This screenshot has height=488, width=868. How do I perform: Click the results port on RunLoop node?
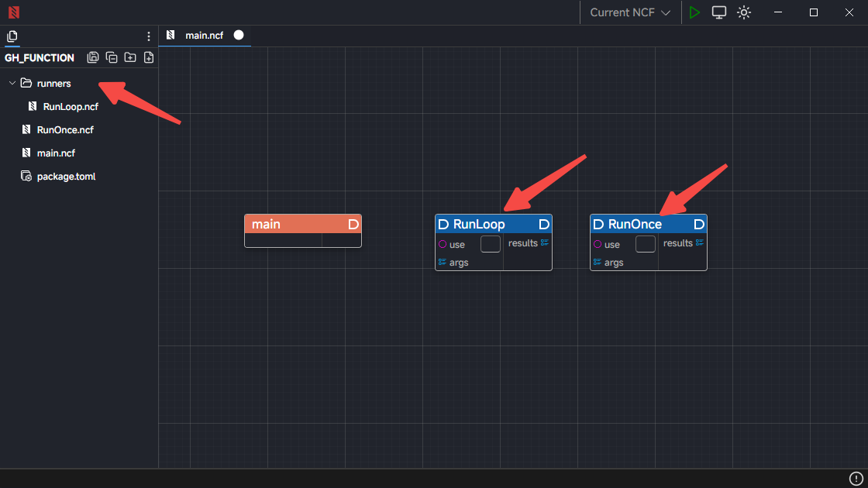click(545, 242)
